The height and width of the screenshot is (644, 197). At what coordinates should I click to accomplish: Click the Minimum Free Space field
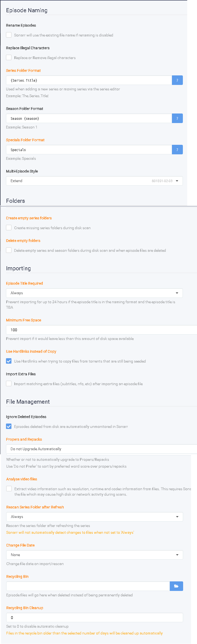(x=101, y=330)
